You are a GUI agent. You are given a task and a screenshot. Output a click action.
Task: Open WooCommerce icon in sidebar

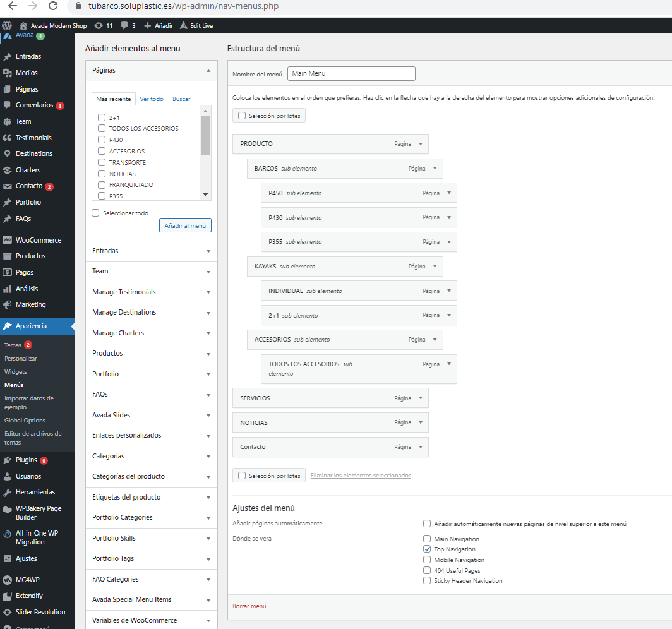point(8,240)
